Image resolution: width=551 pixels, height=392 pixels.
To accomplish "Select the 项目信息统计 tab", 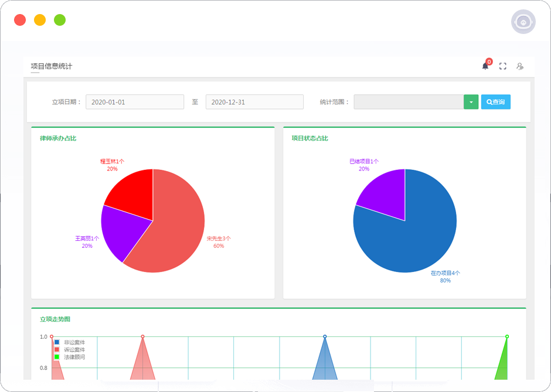I will click(52, 66).
